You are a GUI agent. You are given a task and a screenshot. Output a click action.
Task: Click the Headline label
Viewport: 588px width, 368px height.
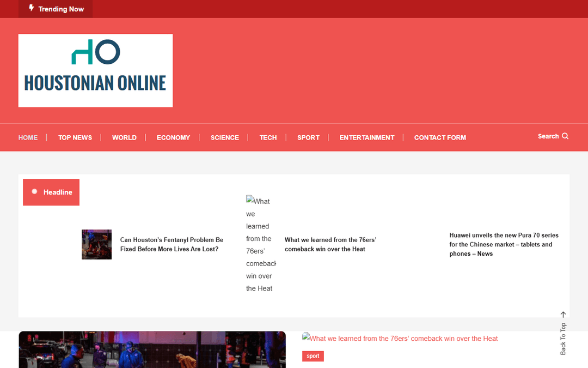point(58,192)
